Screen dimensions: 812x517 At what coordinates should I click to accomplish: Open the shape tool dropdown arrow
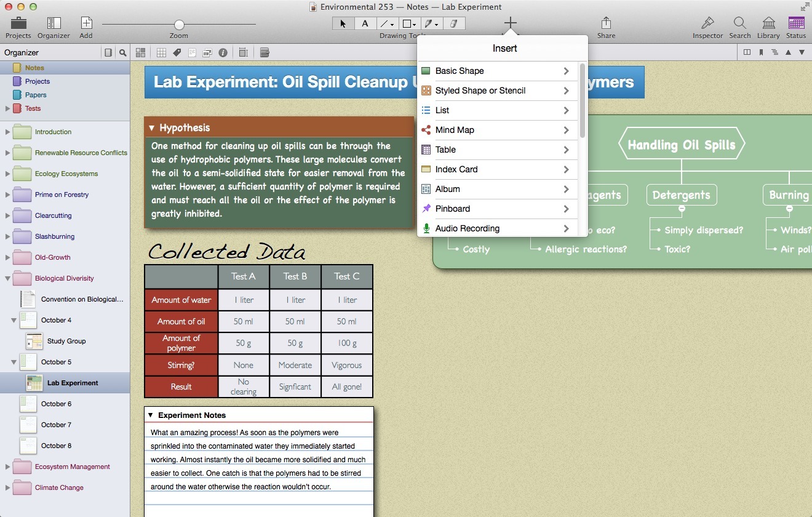414,25
